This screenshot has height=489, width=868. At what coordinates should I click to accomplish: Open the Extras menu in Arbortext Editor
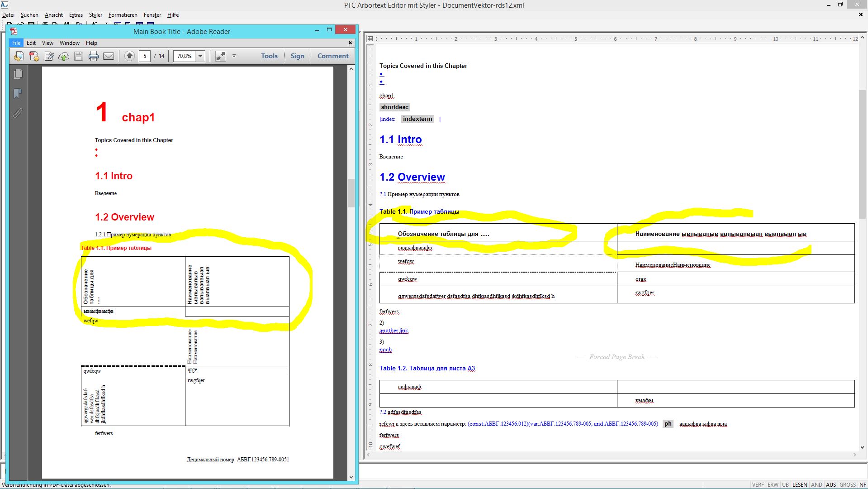point(76,15)
